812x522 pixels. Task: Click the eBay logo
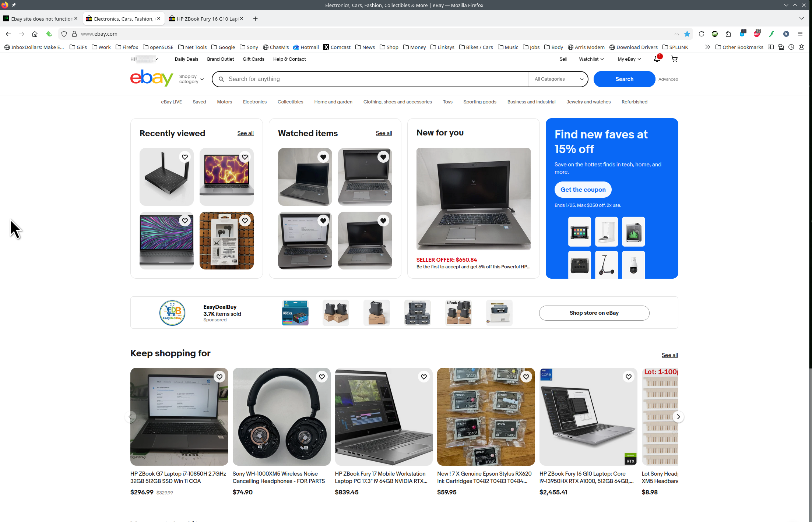point(151,78)
